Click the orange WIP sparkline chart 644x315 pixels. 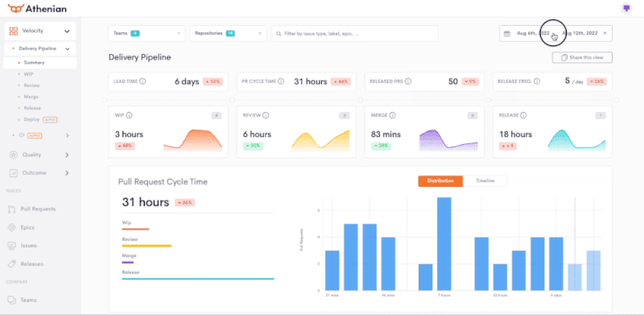coord(192,141)
